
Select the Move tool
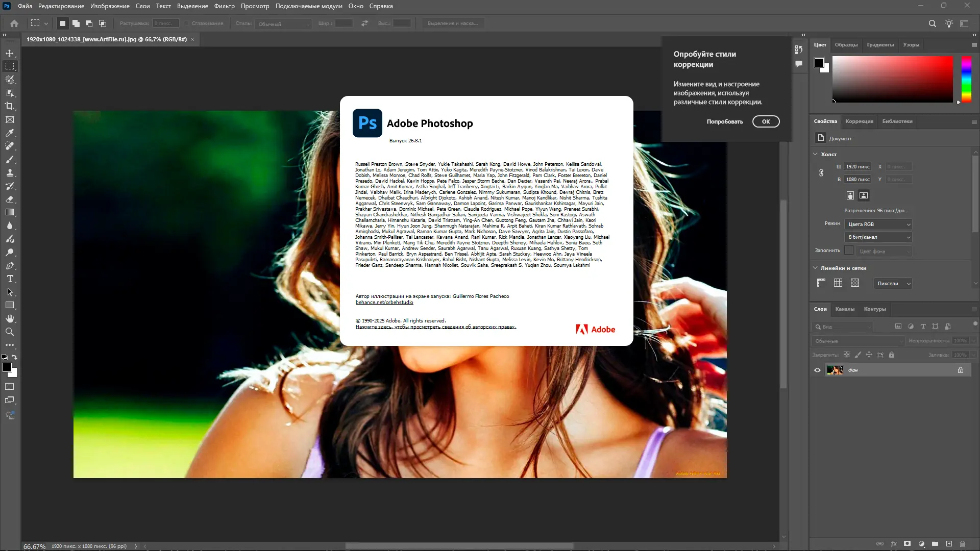click(x=10, y=53)
